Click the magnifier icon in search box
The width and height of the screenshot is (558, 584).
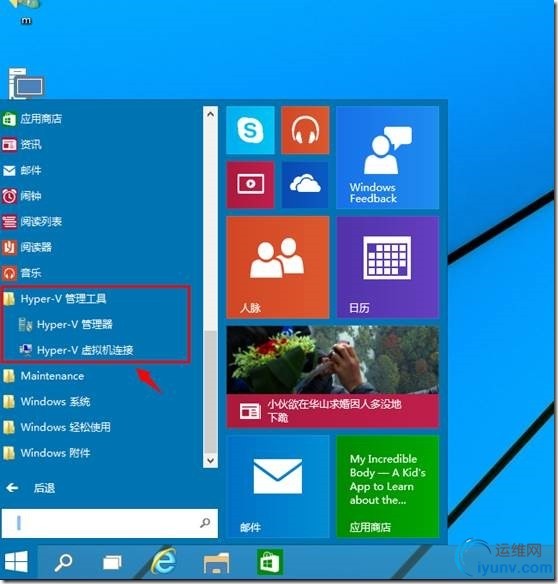pyautogui.click(x=205, y=523)
